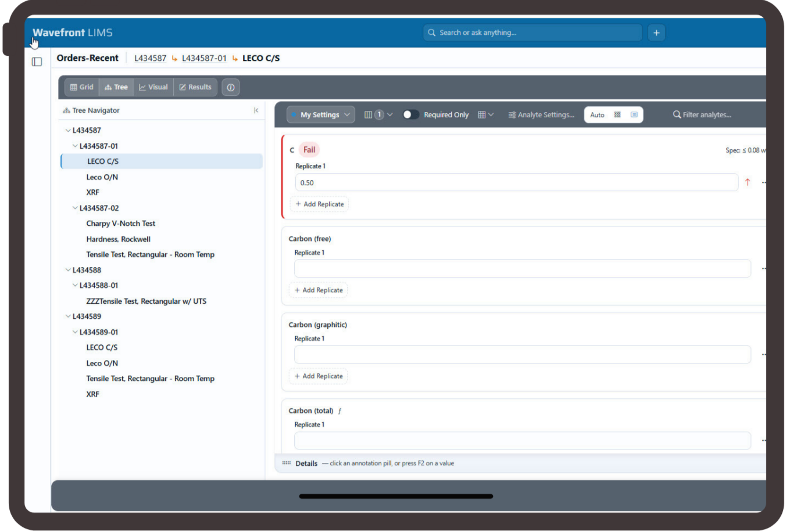Image resolution: width=790 pixels, height=532 pixels.
Task: Click the Carbon (free) Replicate 1 field
Action: (523, 268)
